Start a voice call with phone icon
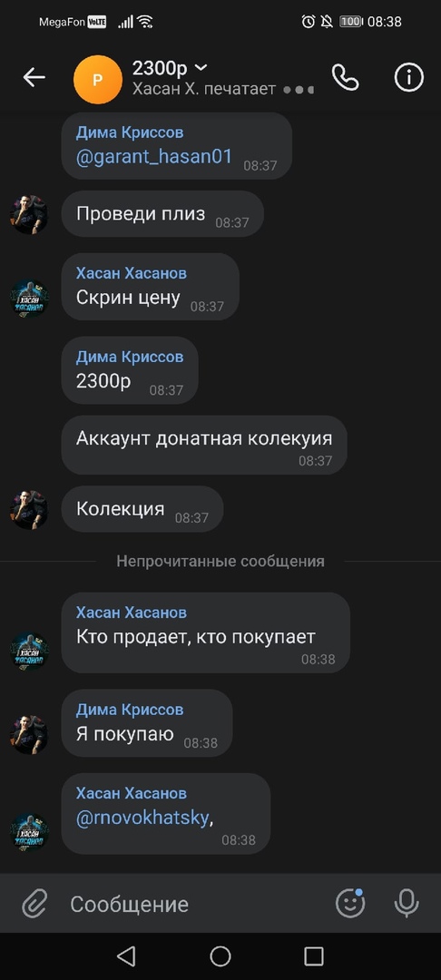The height and width of the screenshot is (980, 441). pos(346,78)
